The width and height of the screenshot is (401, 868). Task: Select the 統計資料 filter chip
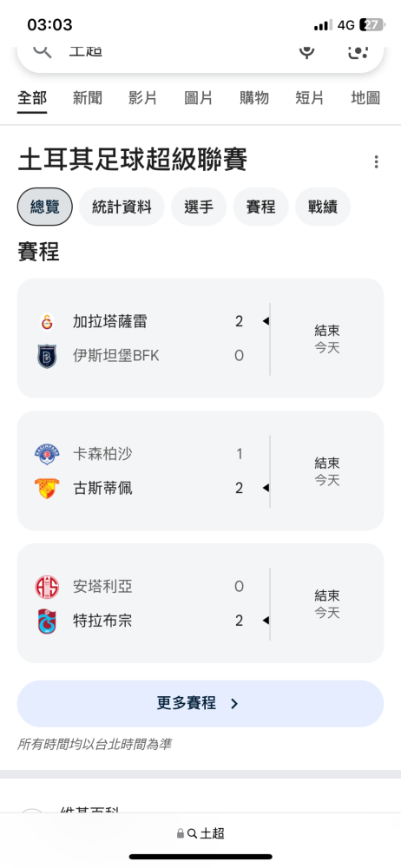122,207
